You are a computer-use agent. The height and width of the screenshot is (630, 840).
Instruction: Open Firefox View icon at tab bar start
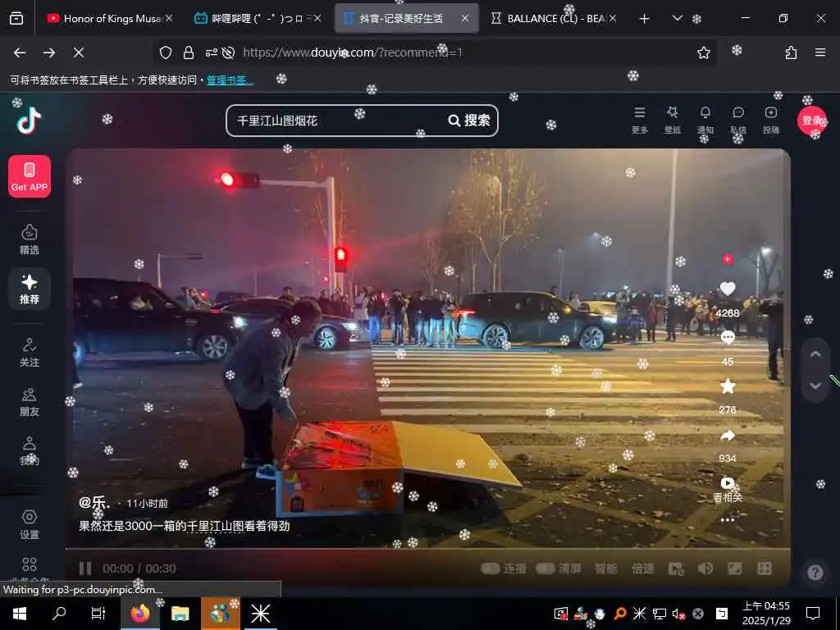[16, 19]
